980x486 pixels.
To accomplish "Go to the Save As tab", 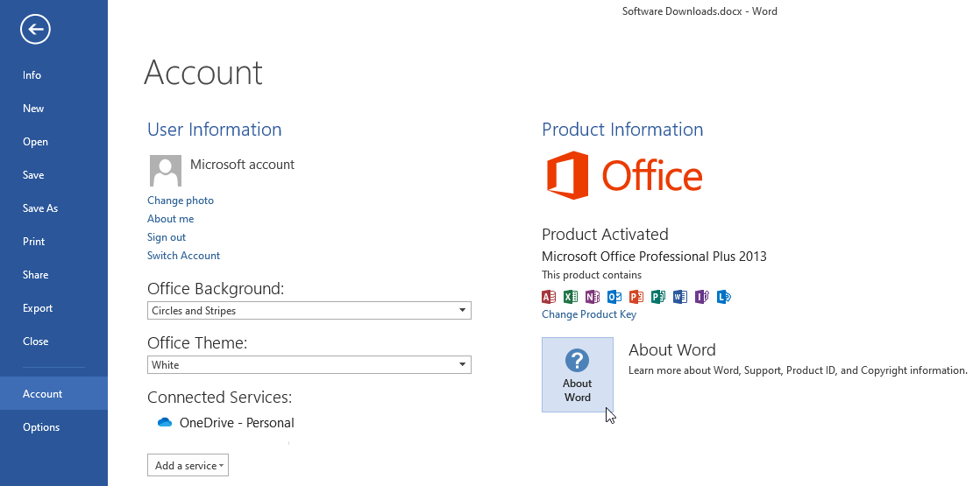I will tap(40, 208).
